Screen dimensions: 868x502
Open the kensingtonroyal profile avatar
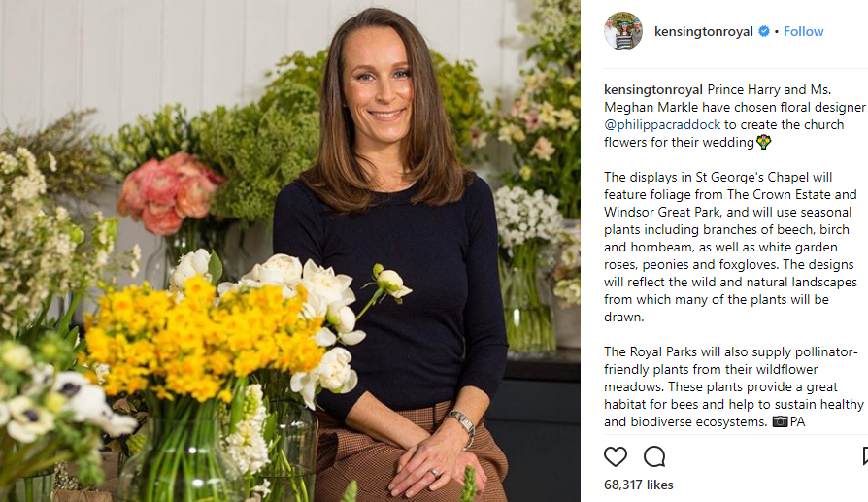coord(623,31)
